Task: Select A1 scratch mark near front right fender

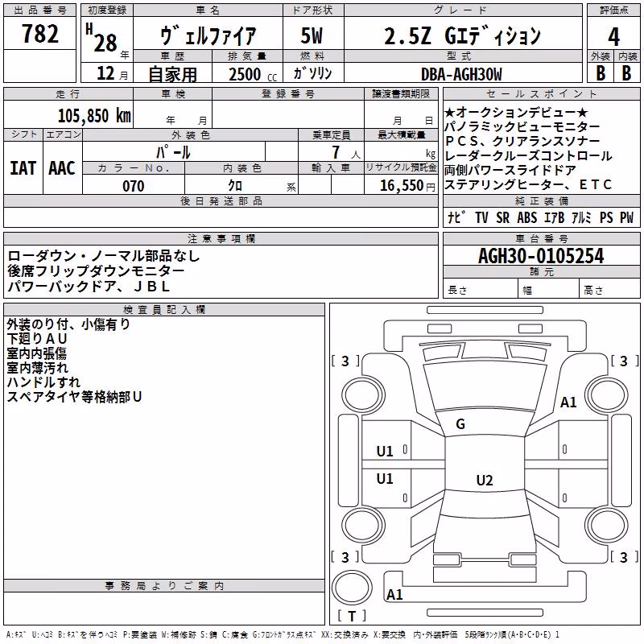Action: coord(568,402)
